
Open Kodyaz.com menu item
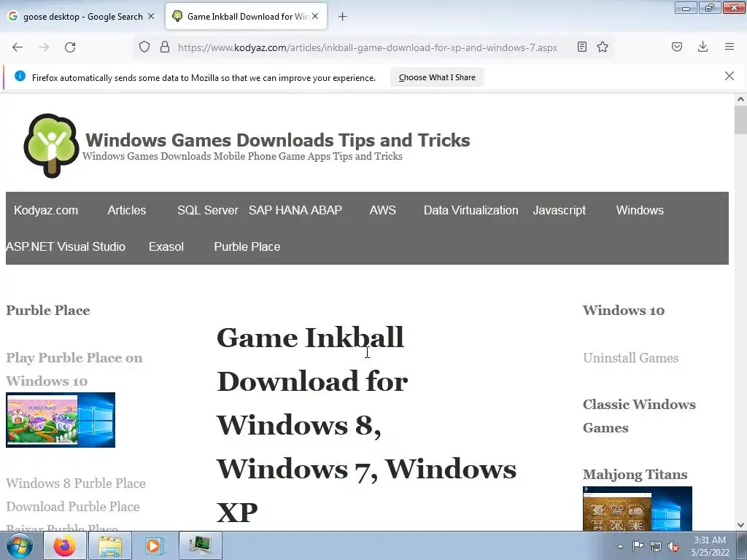46,211
